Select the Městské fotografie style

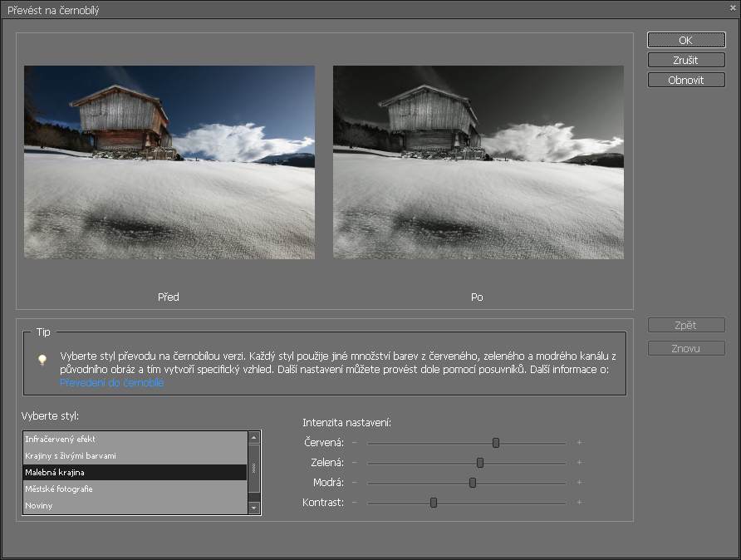tap(135, 489)
